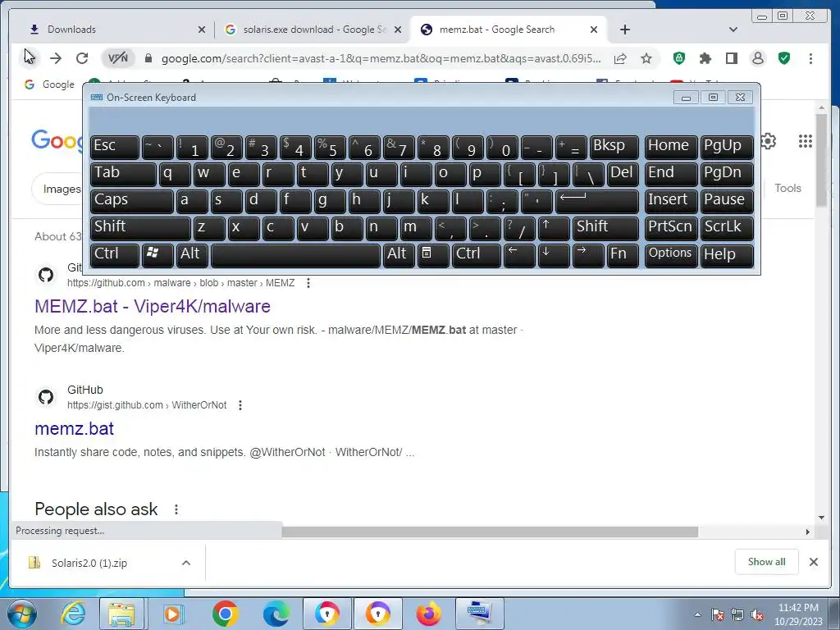This screenshot has height=630, width=840.
Task: Toggle the Avast VPN button
Action: pos(118,58)
